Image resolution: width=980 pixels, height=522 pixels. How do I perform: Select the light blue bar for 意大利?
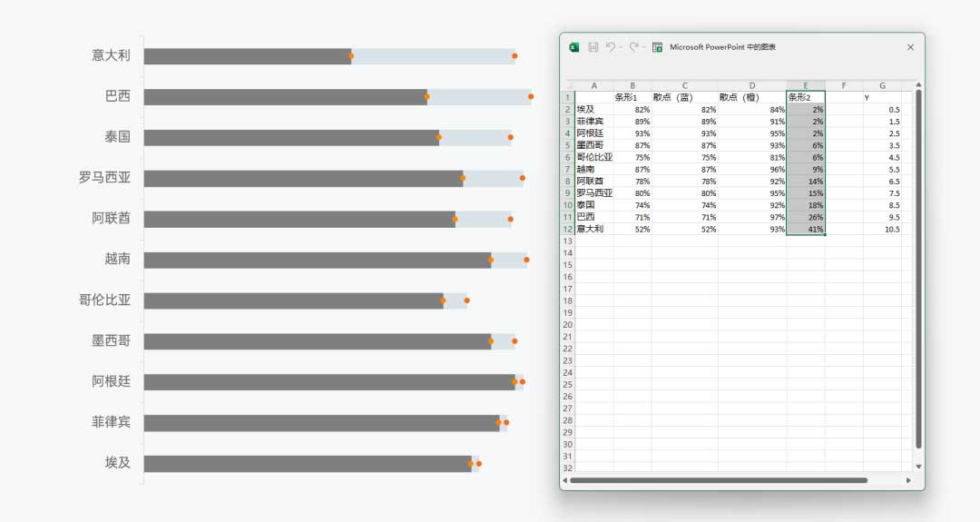pos(432,56)
